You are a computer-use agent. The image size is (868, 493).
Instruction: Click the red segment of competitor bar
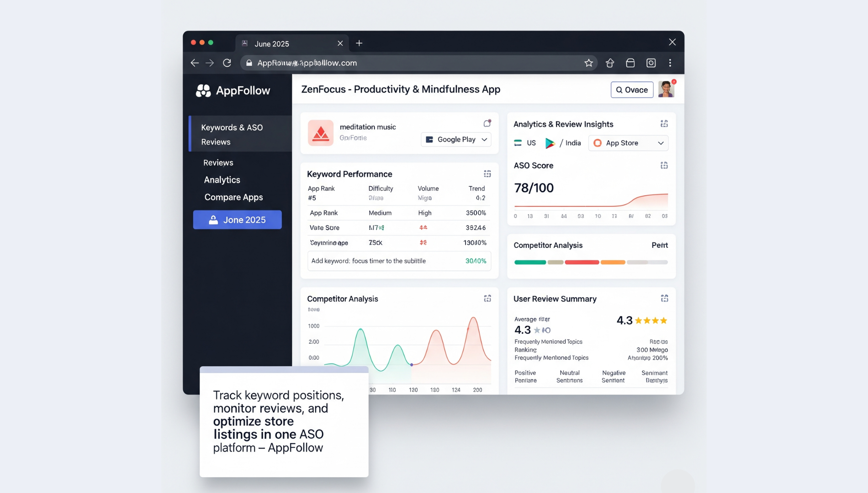click(582, 262)
